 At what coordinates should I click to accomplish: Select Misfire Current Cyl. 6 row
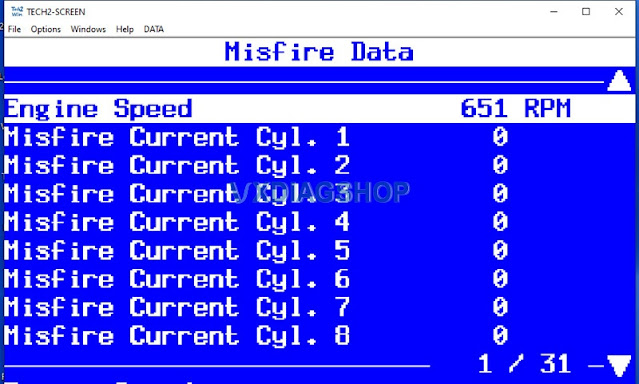tap(320, 279)
